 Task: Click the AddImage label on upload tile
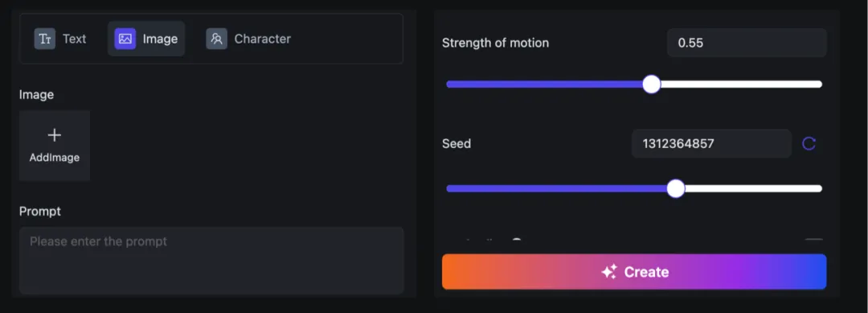55,158
